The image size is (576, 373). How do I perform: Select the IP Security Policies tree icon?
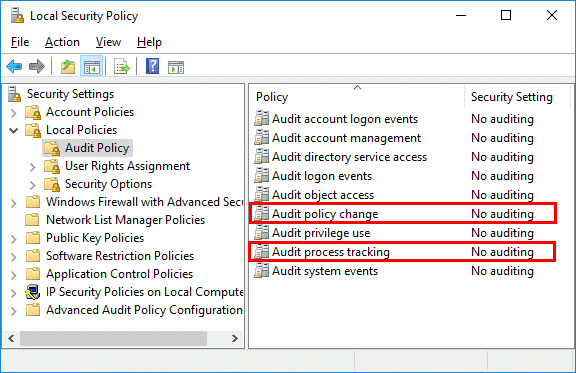coord(33,292)
